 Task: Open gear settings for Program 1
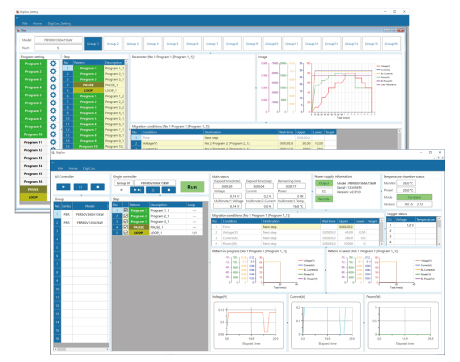pyautogui.click(x=53, y=63)
